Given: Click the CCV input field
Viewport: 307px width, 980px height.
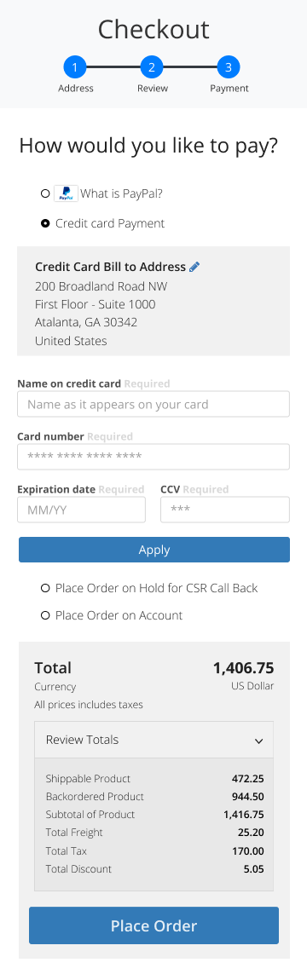Looking at the screenshot, I should click(225, 510).
